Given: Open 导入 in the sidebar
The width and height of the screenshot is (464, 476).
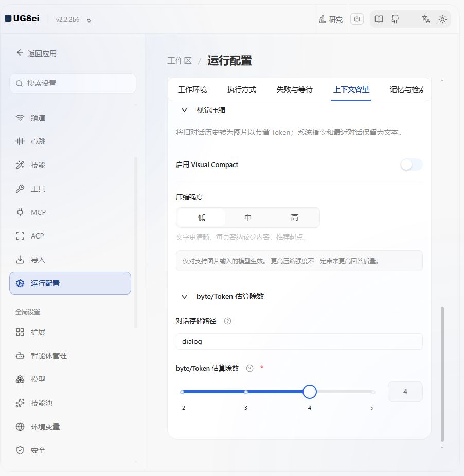Looking at the screenshot, I should click(70, 260).
